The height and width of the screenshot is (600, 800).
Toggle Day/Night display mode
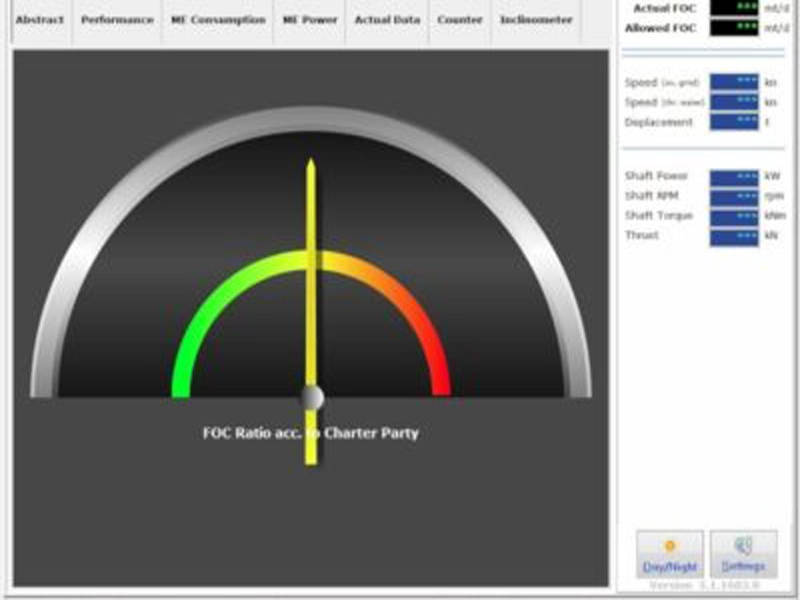tap(670, 554)
